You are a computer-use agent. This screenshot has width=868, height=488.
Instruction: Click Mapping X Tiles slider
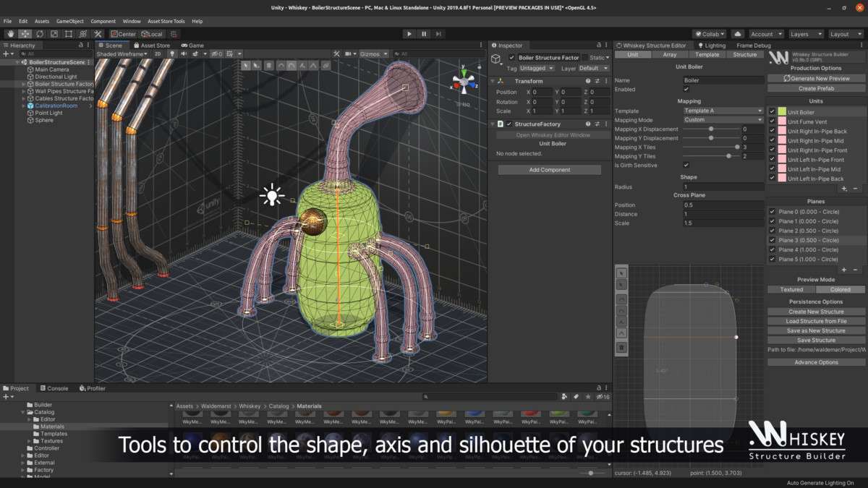[710, 147]
